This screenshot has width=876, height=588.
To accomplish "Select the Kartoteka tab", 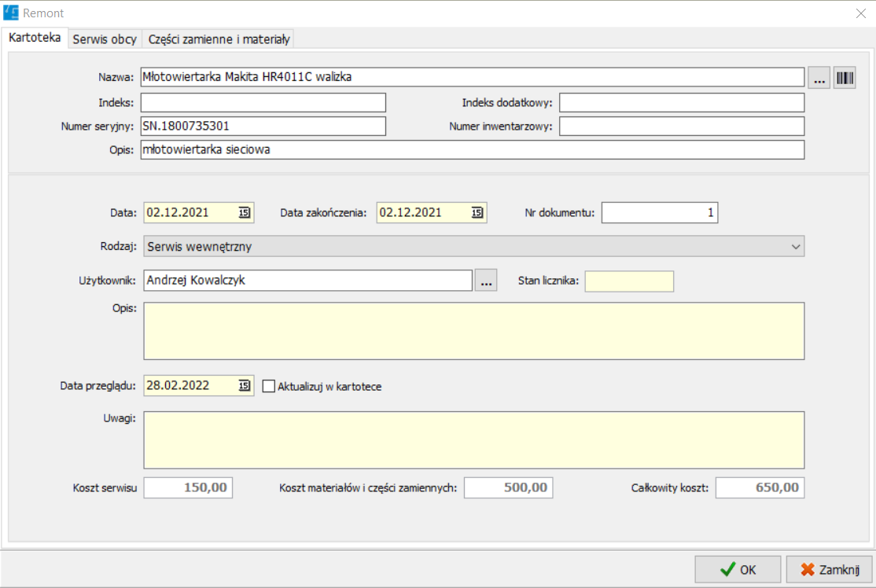I will [x=35, y=38].
